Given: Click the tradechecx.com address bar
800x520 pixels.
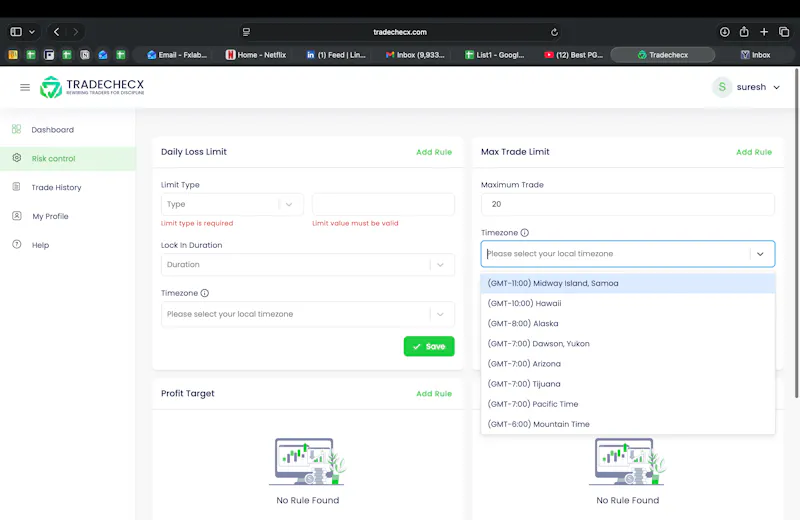Looking at the screenshot, I should pyautogui.click(x=400, y=32).
